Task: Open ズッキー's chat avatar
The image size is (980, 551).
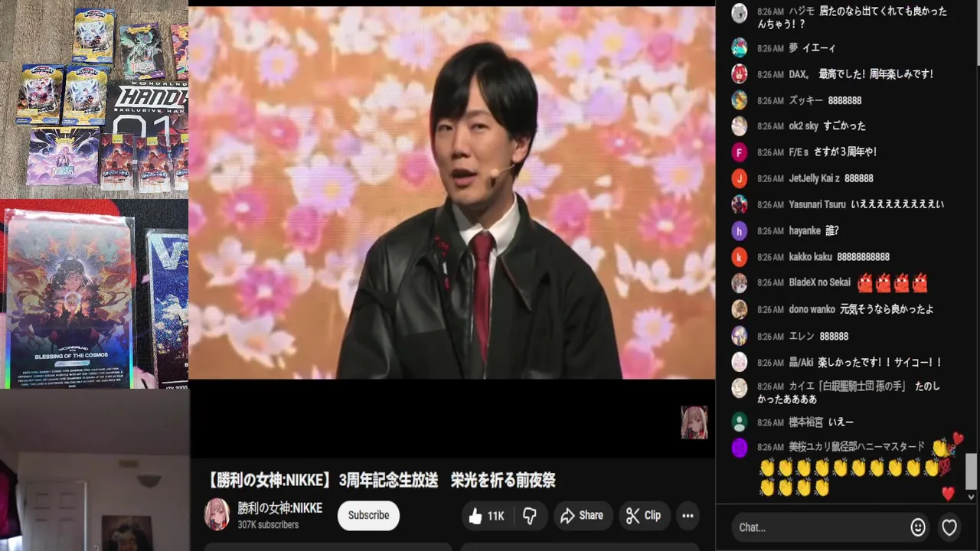Action: (739, 100)
